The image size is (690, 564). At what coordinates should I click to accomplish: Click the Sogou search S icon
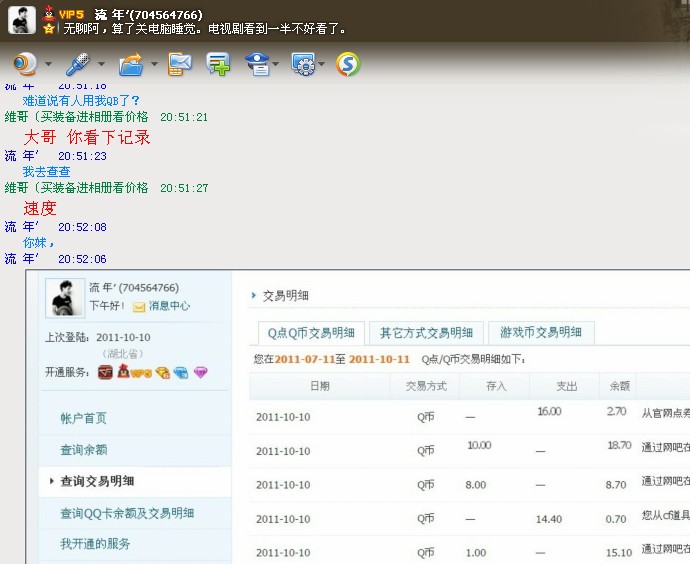[x=348, y=64]
